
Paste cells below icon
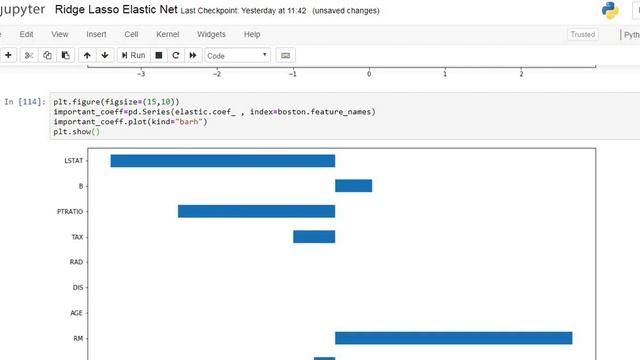coord(65,55)
